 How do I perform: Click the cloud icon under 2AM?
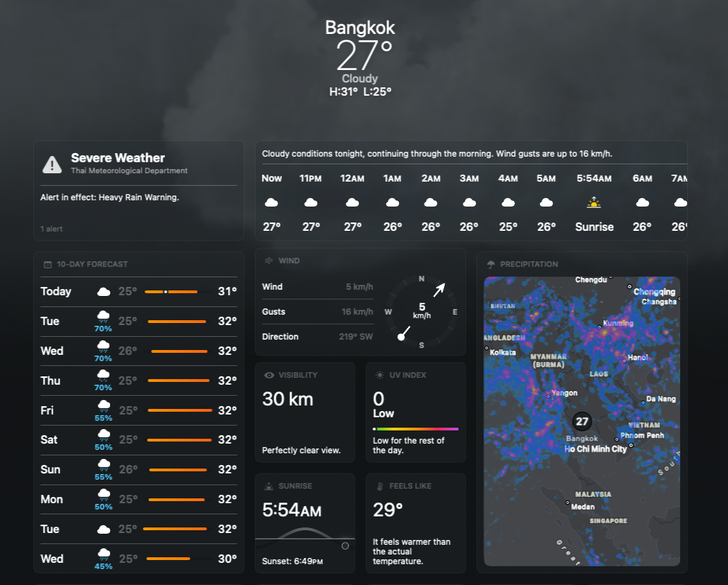tap(430, 202)
